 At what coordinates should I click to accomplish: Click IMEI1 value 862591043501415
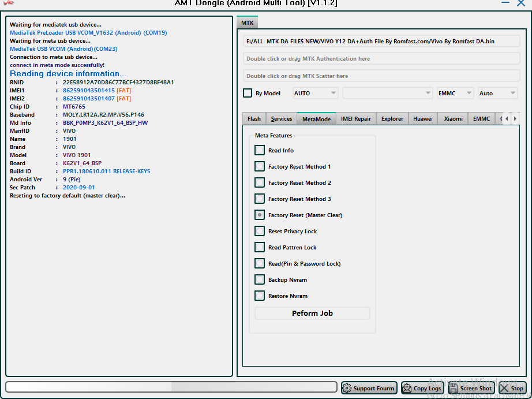pos(88,90)
